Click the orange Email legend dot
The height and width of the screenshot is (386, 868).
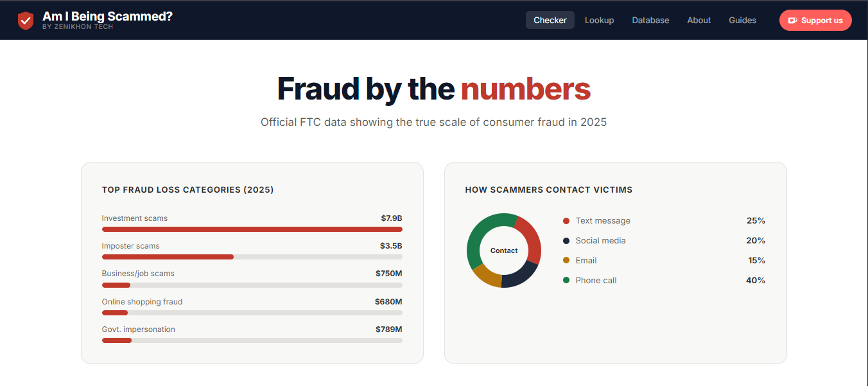coord(566,260)
